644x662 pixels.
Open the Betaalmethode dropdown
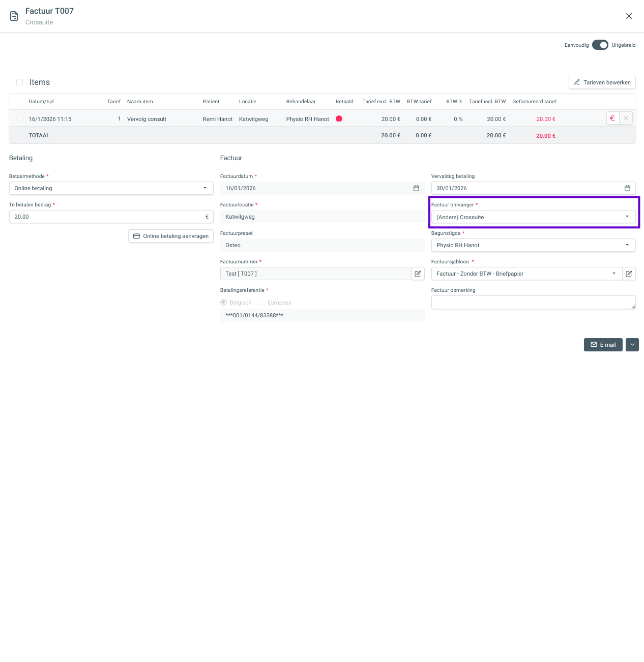point(111,188)
